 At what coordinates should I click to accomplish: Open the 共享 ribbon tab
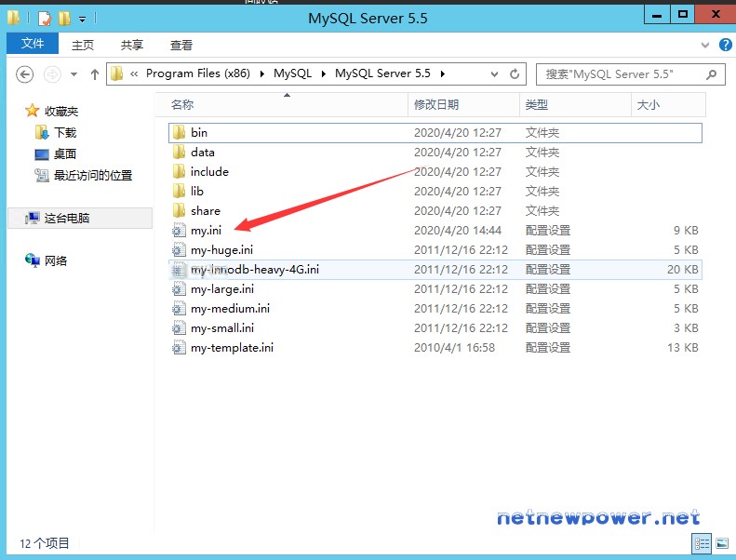[x=132, y=45]
